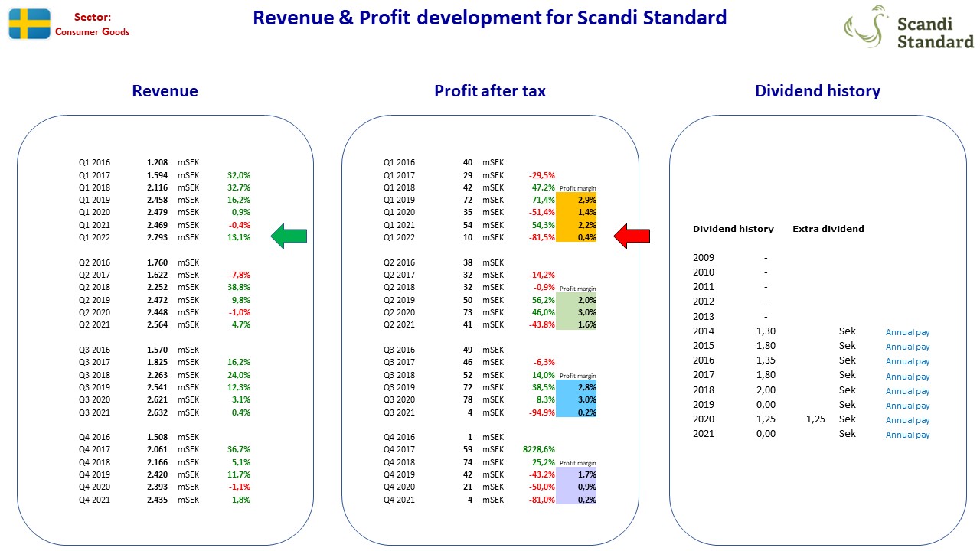Click the year 2009 in dividend table
Viewport: 980px width, 551px height.
pos(704,258)
